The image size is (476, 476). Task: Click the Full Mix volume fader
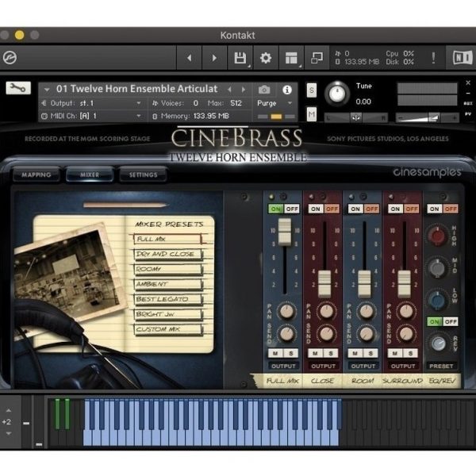(285, 232)
